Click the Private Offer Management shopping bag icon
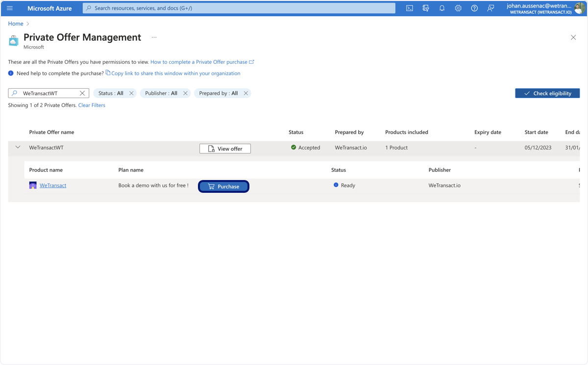Image resolution: width=588 pixels, height=365 pixels. click(14, 41)
